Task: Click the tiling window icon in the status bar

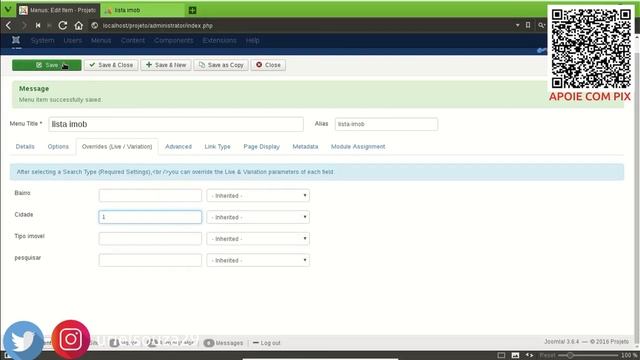Action: [502, 356]
